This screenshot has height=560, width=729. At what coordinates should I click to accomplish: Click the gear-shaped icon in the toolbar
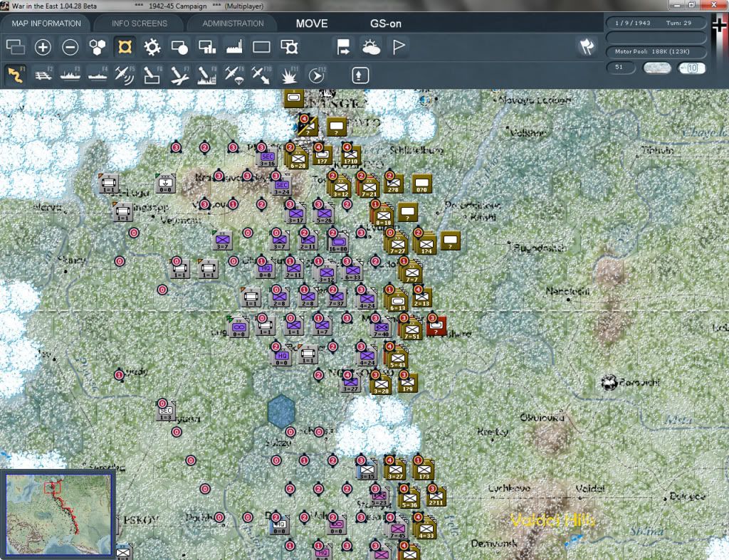point(152,47)
